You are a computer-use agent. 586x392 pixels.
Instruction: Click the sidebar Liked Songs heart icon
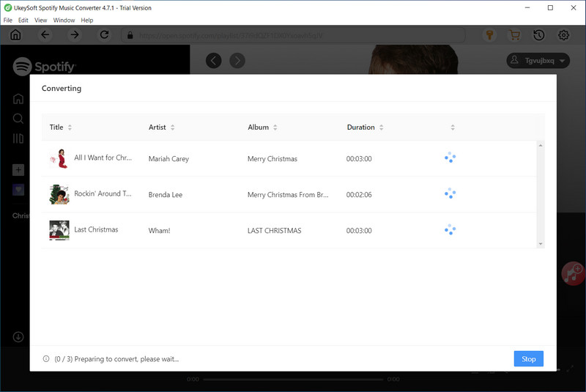[x=18, y=190]
